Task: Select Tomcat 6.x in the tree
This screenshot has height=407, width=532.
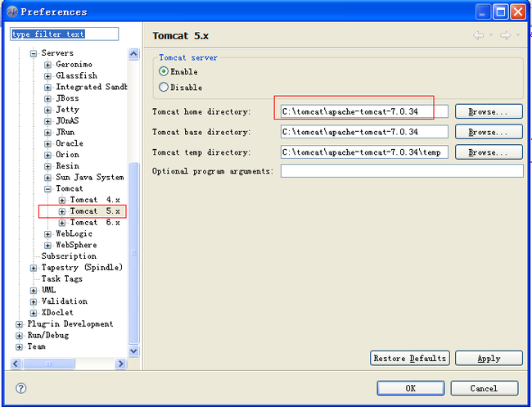Action: 95,223
